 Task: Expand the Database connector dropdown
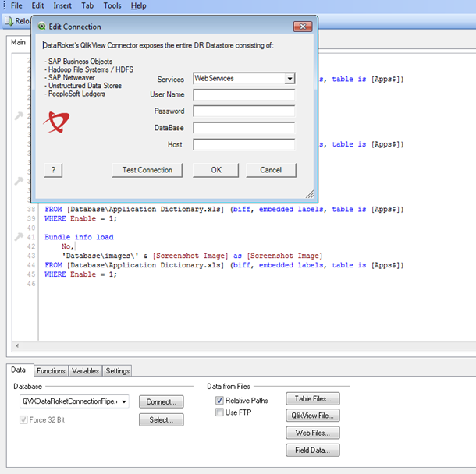pyautogui.click(x=125, y=402)
